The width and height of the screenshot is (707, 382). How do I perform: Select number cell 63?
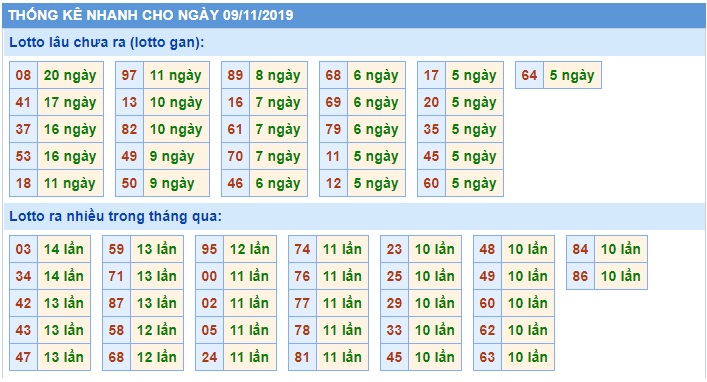point(487,358)
